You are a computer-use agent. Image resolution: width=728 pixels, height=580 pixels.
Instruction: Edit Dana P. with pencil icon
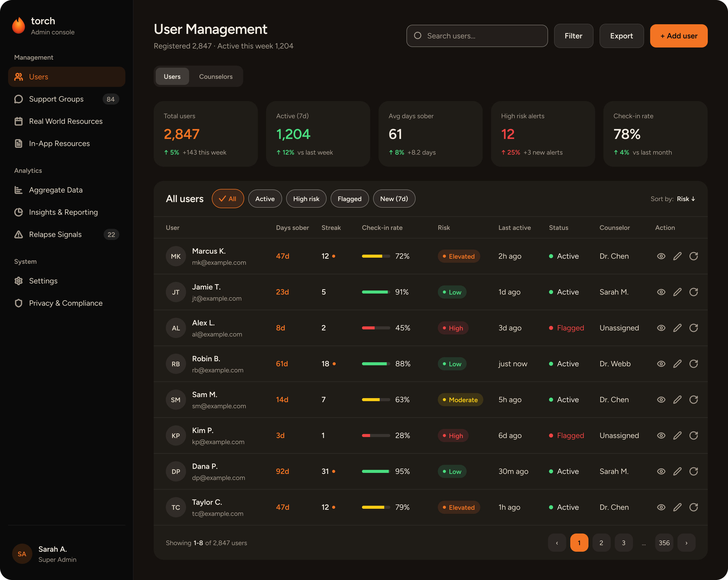click(677, 472)
